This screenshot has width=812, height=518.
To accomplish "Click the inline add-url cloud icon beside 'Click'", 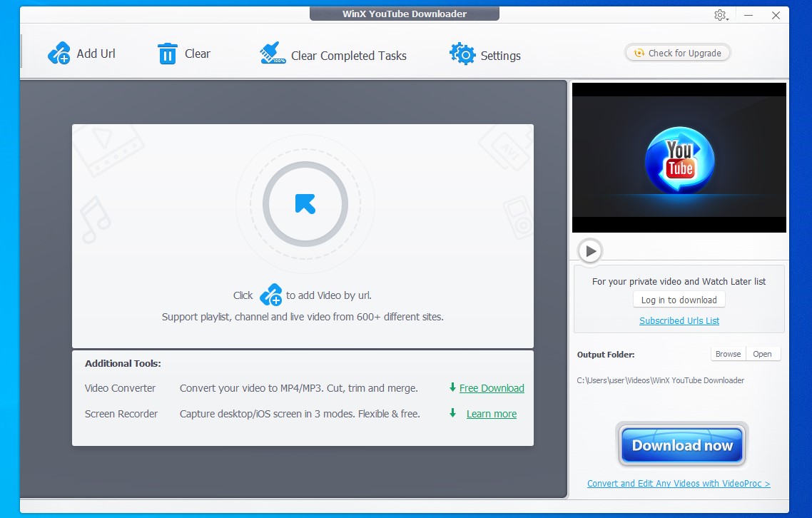I will tap(271, 295).
